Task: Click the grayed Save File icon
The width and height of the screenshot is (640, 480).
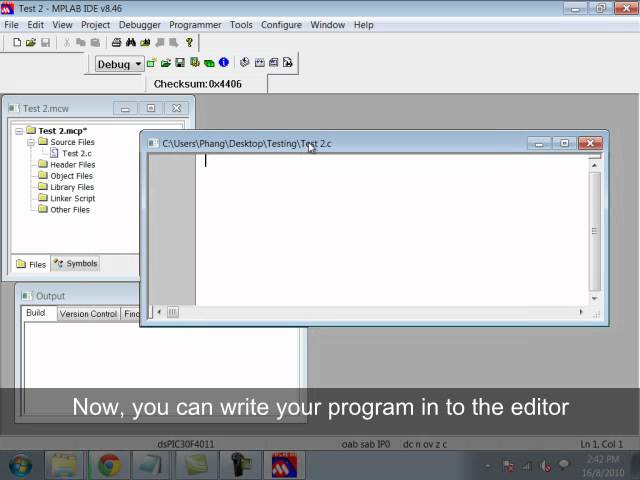Action: coord(45,42)
